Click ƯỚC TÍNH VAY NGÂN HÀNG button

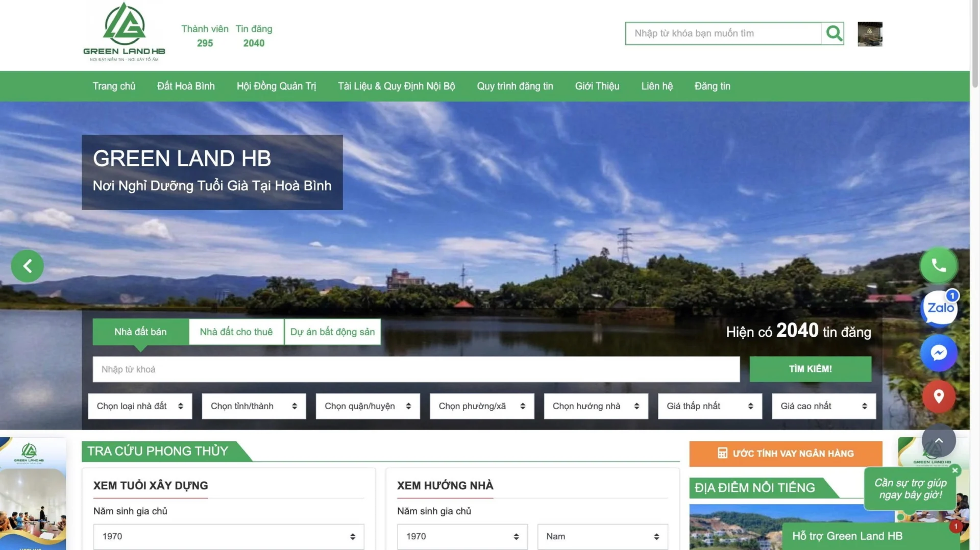point(786,454)
